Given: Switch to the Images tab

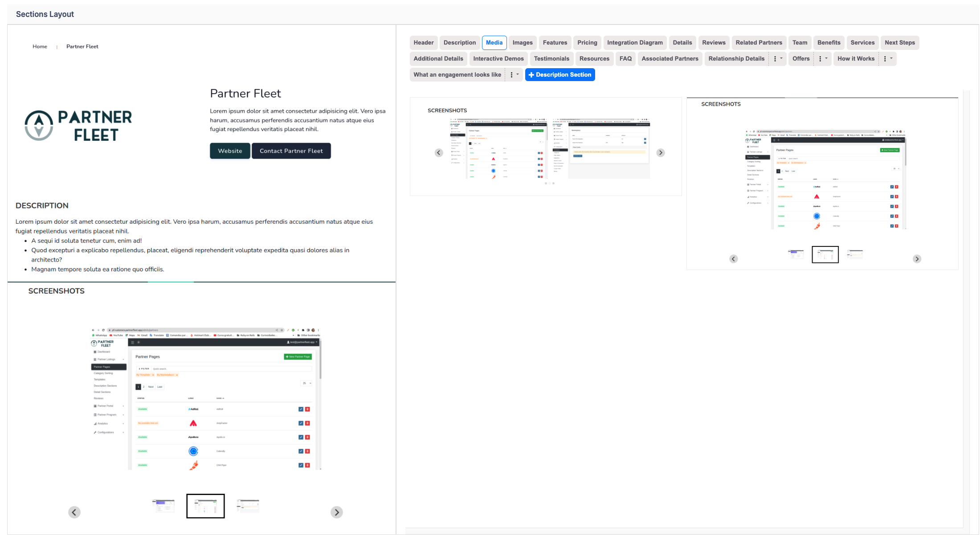Looking at the screenshot, I should [x=523, y=43].
